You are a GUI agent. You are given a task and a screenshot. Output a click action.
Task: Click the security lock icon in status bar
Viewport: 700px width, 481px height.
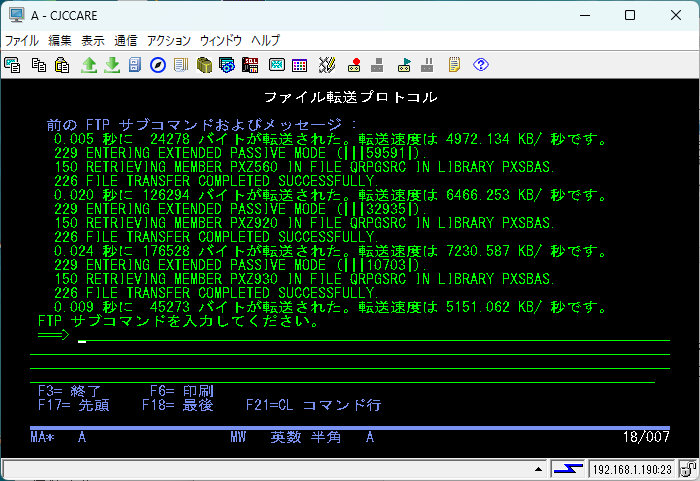688,469
